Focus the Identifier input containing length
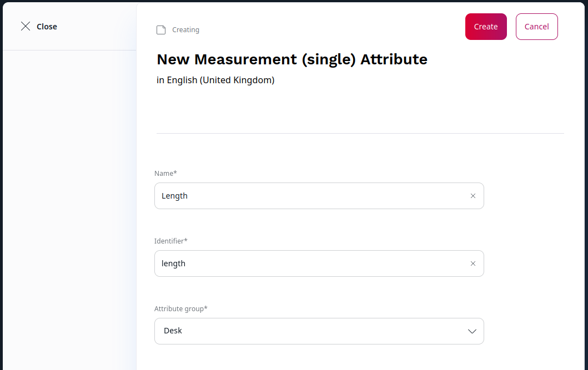This screenshot has height=370, width=588. [319, 263]
